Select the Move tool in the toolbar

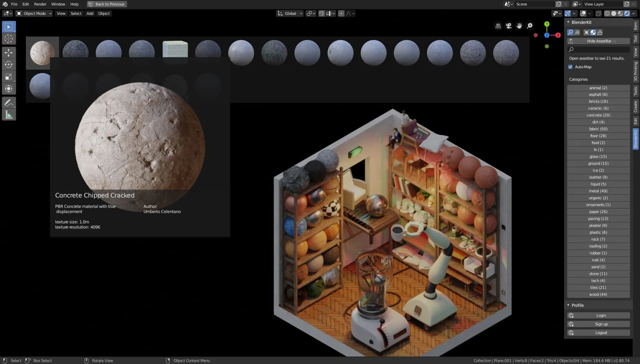click(9, 52)
